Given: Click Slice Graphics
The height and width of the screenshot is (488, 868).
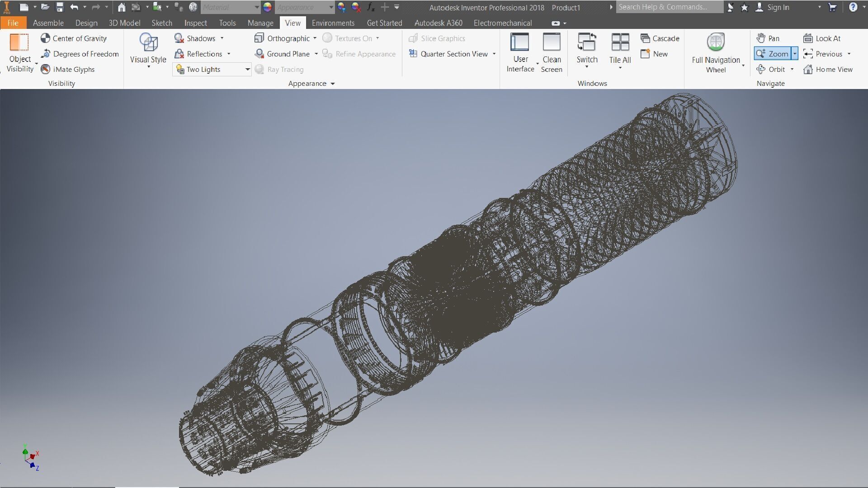Looking at the screenshot, I should click(x=437, y=38).
